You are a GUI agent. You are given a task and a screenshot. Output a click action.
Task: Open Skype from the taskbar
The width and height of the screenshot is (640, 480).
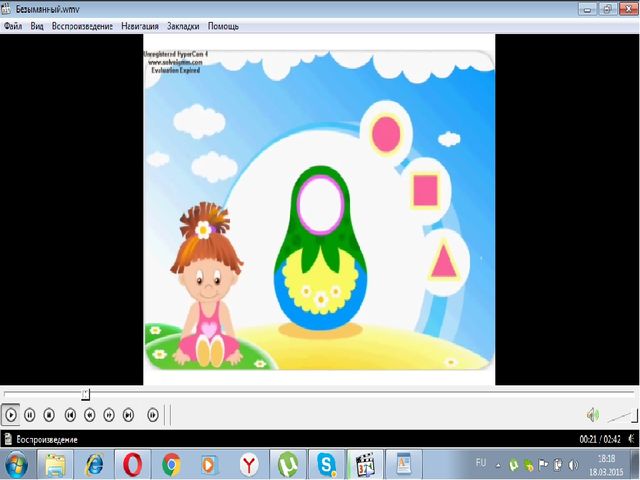click(327, 464)
